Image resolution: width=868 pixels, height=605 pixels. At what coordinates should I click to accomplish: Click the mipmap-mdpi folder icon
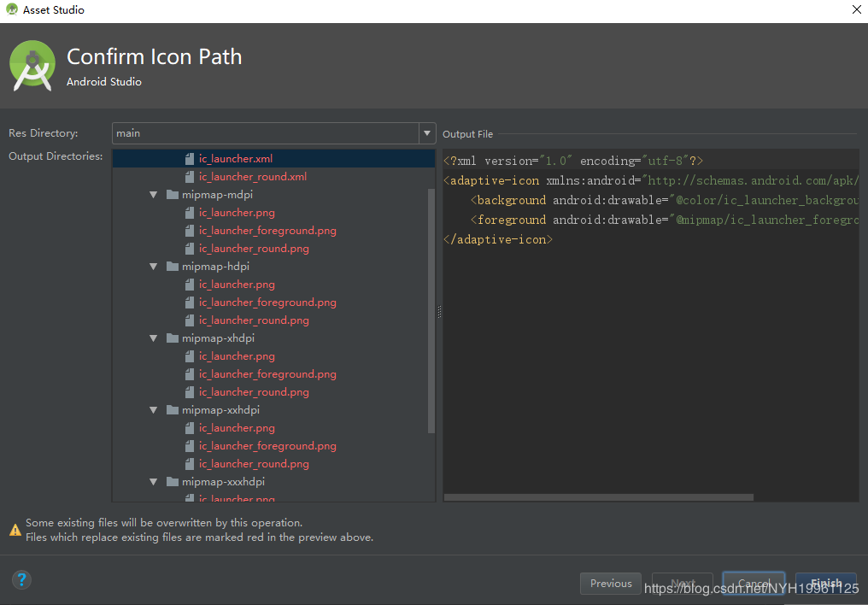click(173, 195)
